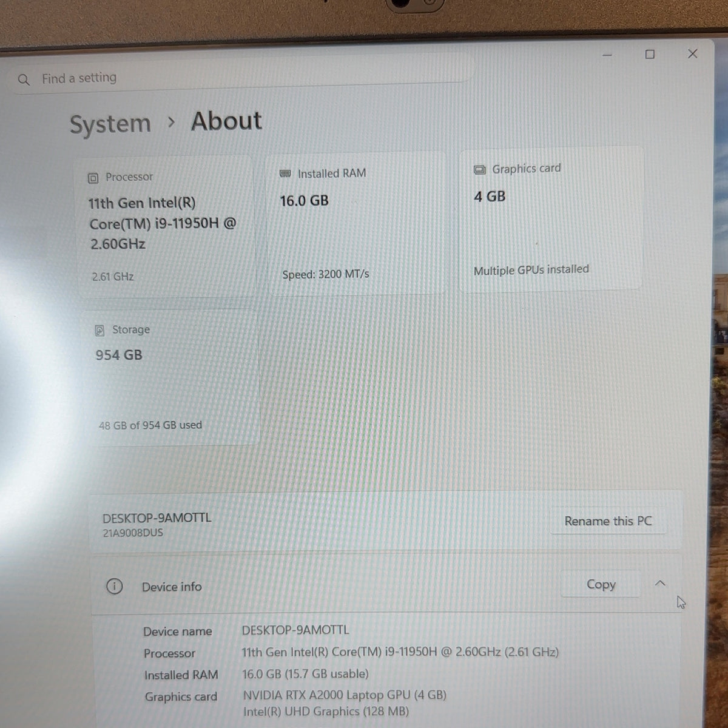Select the Processor value in Device info

pyautogui.click(x=400, y=652)
